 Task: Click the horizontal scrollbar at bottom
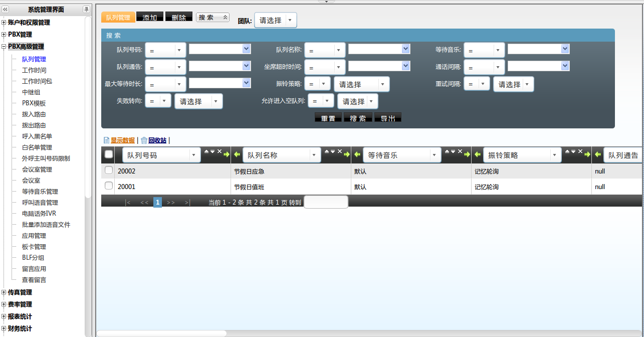[x=161, y=333]
